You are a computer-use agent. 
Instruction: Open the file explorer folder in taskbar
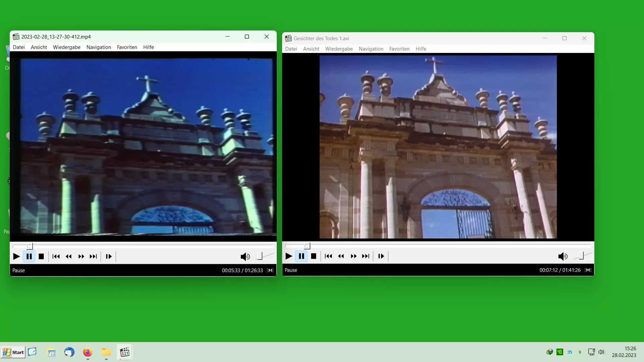(106, 352)
